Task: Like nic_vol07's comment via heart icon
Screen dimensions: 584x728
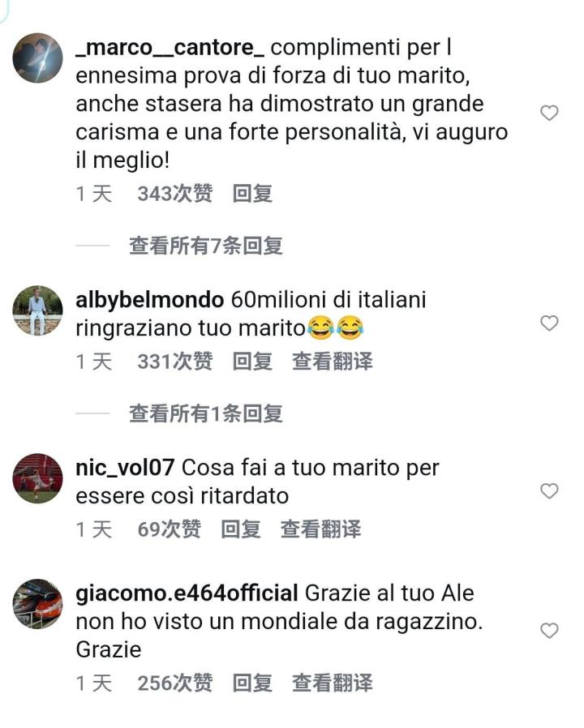Action: 549,490
